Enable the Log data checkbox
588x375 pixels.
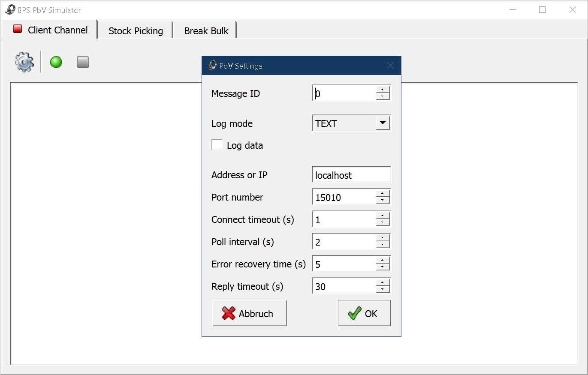coord(217,145)
